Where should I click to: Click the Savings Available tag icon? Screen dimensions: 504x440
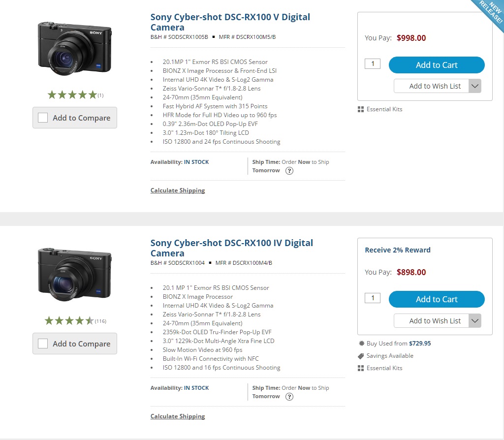[x=361, y=356]
